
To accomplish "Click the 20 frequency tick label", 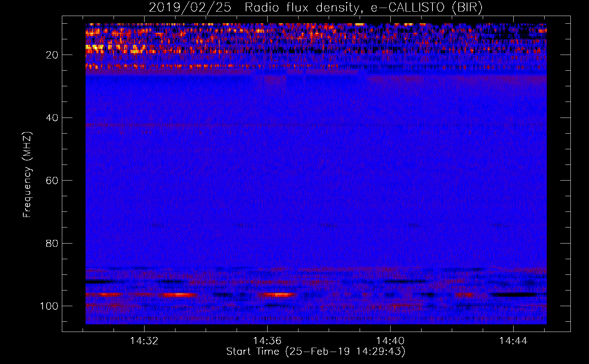I will 52,55.
